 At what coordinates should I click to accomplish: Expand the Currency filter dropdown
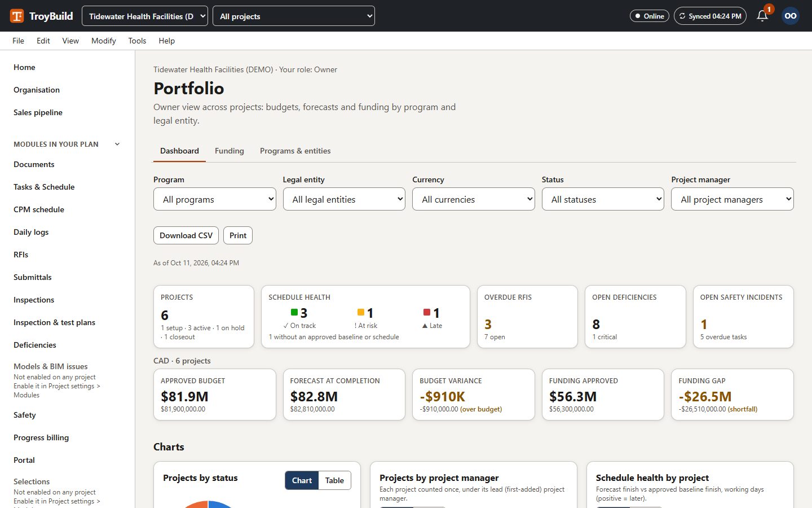tap(474, 199)
